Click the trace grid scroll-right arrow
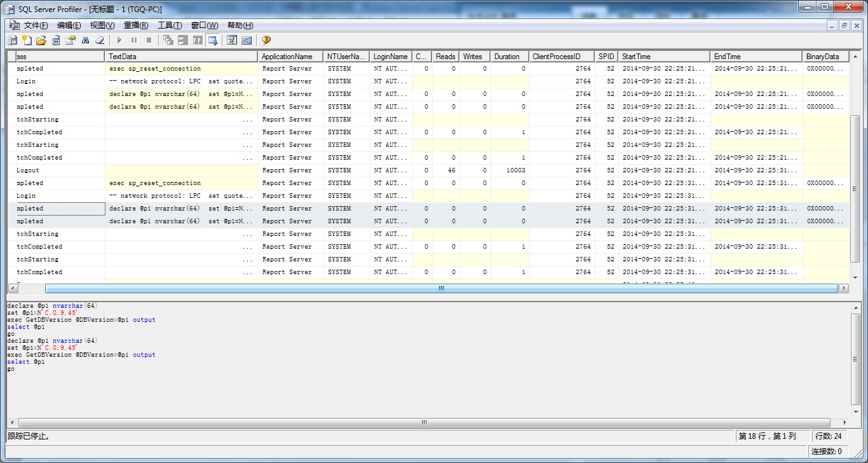This screenshot has width=868, height=463. [x=844, y=288]
